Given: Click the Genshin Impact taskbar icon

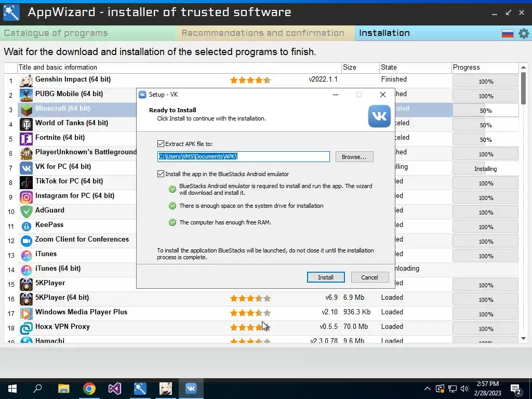Looking at the screenshot, I should [166, 389].
